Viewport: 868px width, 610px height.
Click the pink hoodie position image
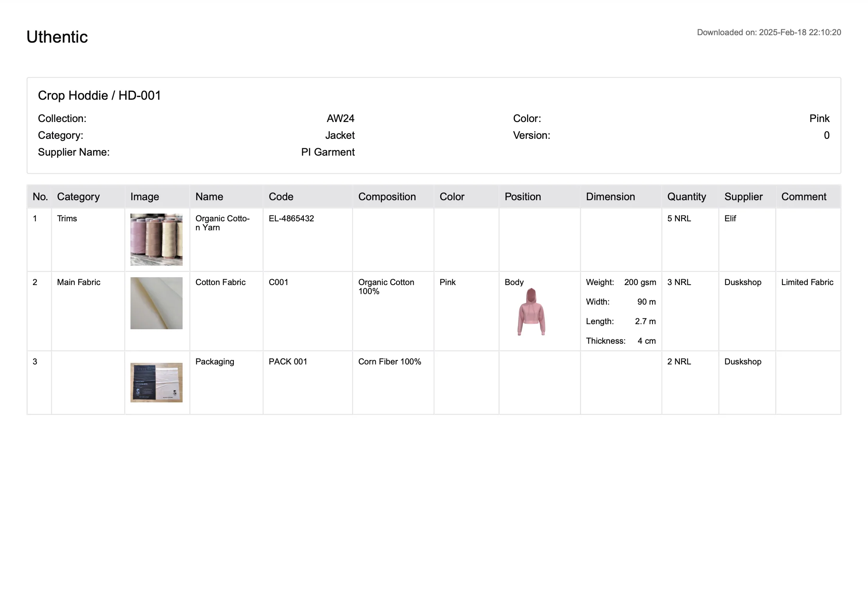(x=531, y=312)
